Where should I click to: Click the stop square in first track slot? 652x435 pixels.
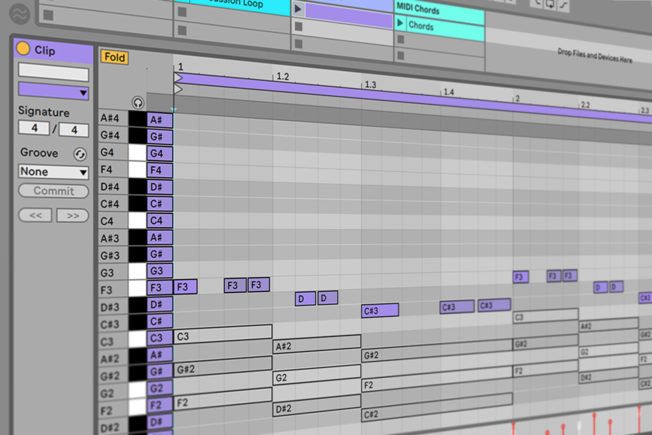[x=49, y=15]
